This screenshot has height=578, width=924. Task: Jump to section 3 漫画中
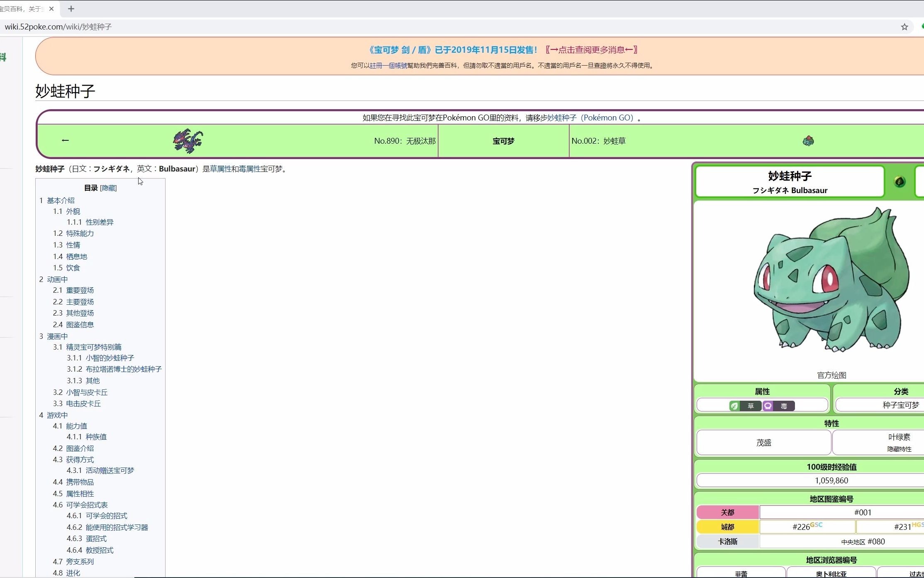click(57, 336)
